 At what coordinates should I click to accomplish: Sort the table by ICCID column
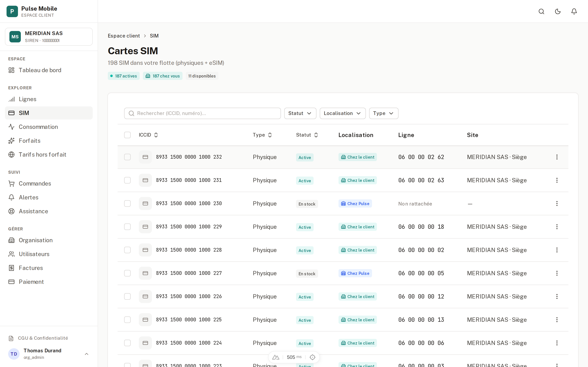click(148, 135)
